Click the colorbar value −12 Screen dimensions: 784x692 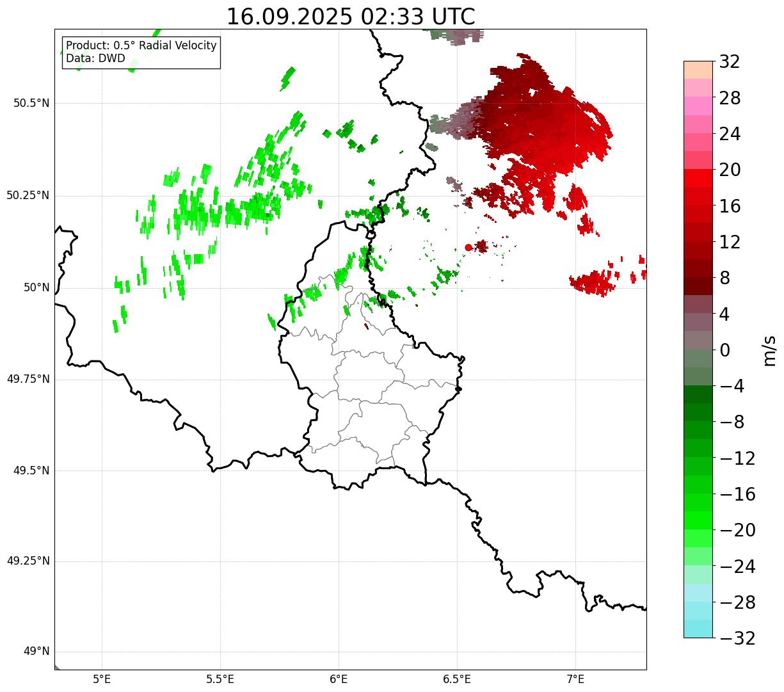coord(737,458)
